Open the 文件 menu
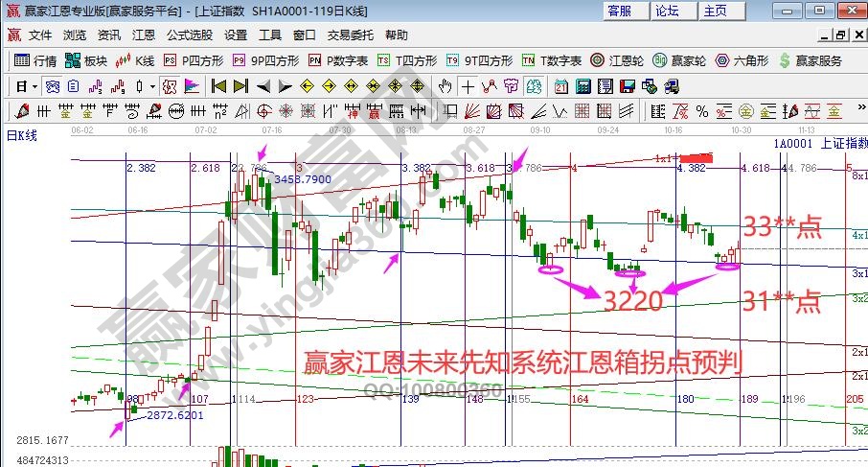This screenshot has width=868, height=467. [39, 35]
